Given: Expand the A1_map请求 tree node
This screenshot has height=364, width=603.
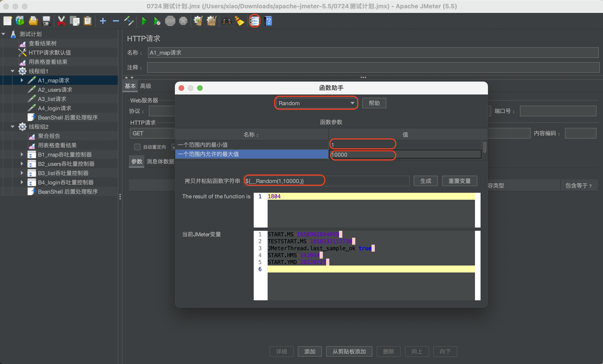Looking at the screenshot, I should [22, 80].
